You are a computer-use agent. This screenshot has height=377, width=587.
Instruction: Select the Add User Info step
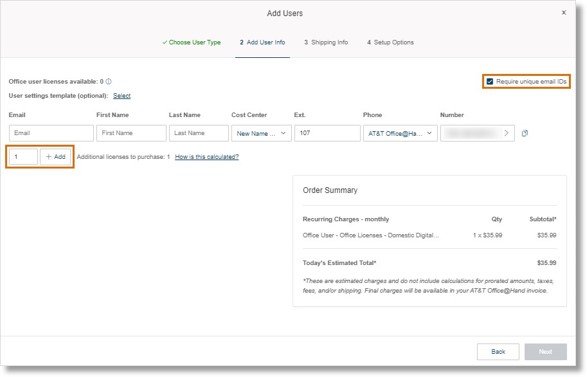(x=262, y=42)
